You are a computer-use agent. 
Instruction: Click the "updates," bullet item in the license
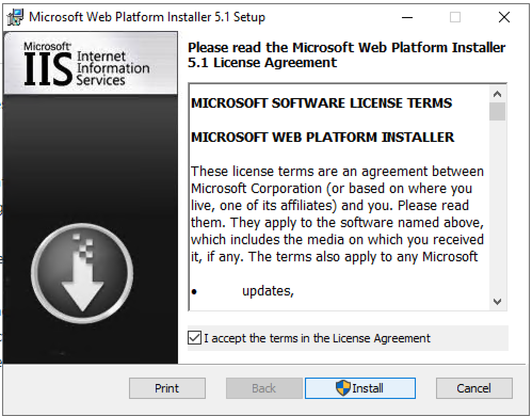(x=268, y=291)
